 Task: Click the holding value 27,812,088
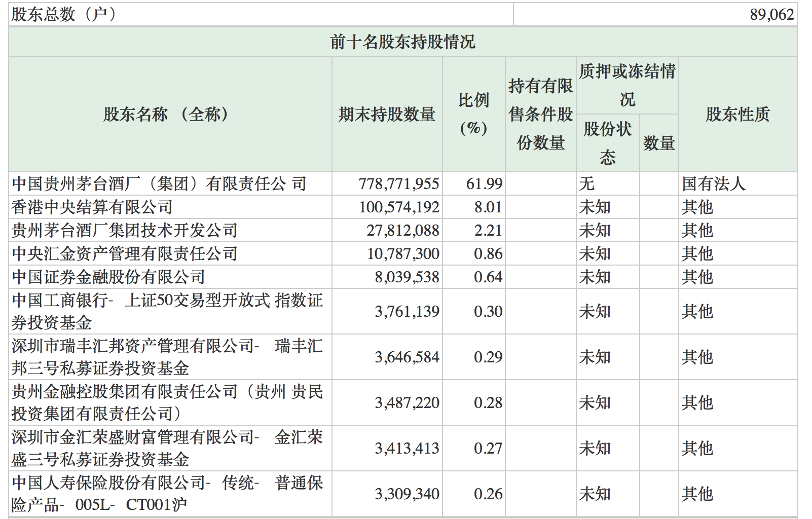403,230
